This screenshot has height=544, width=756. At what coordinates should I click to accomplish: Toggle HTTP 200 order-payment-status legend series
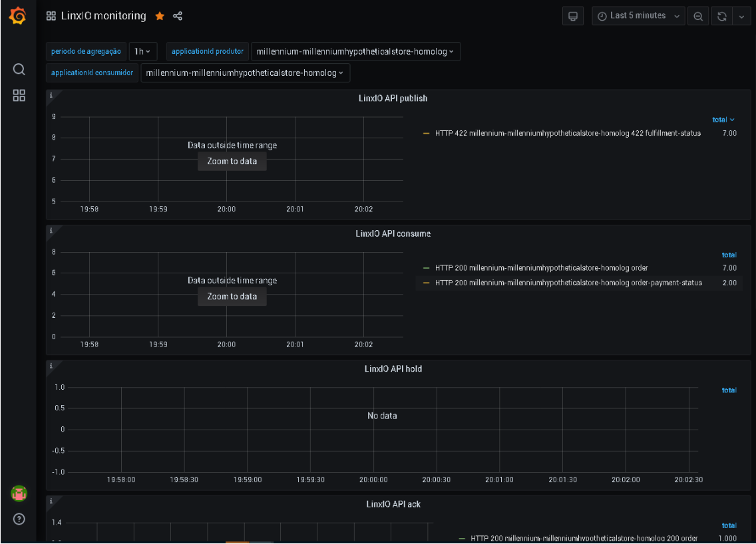click(568, 283)
